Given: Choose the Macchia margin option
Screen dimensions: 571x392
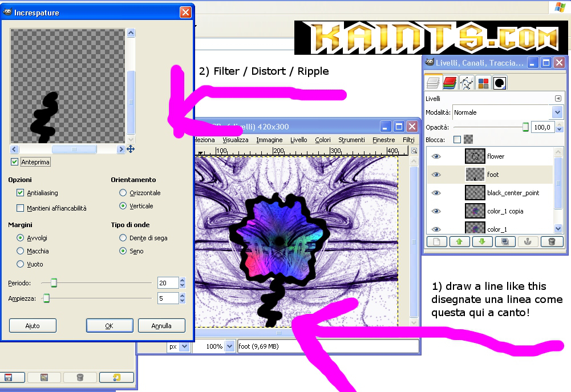Looking at the screenshot, I should 21,251.
